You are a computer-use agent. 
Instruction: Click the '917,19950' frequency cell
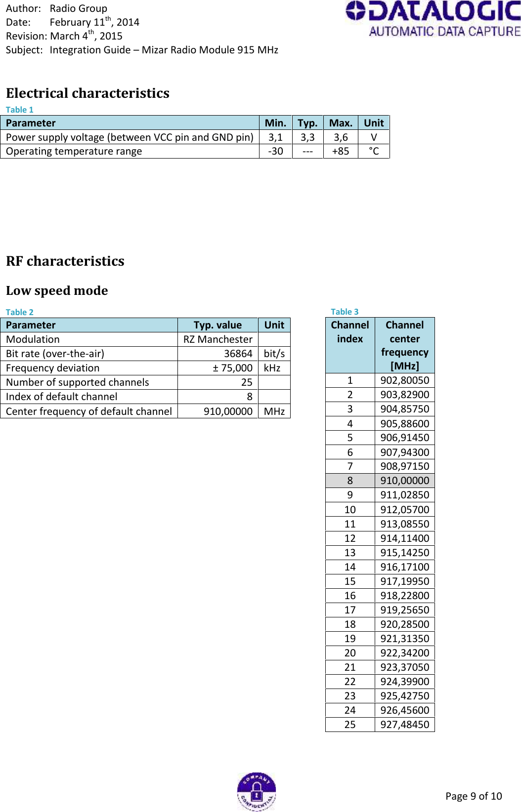(x=405, y=581)
